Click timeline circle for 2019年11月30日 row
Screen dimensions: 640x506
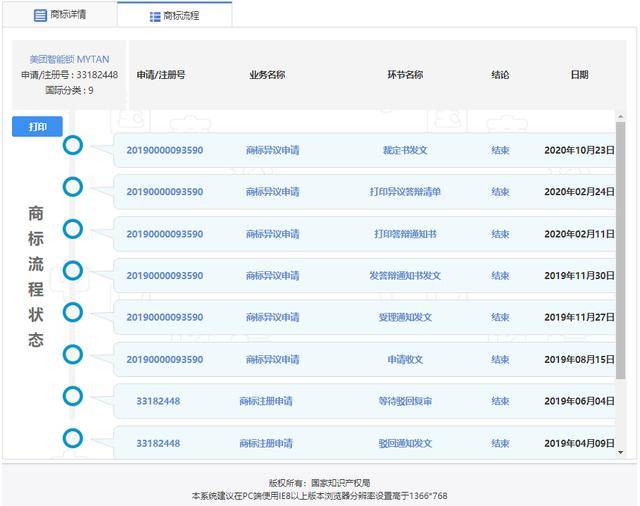73,271
